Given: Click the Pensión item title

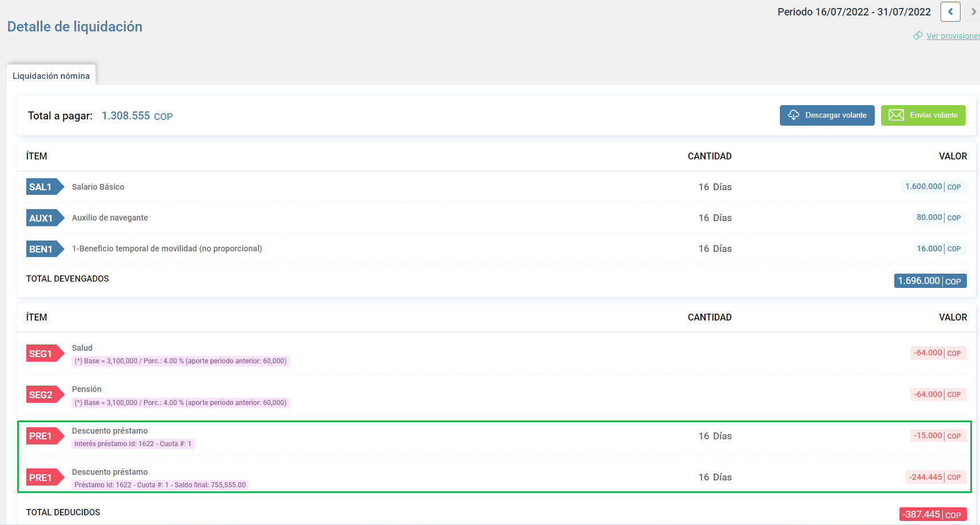Looking at the screenshot, I should [87, 389].
